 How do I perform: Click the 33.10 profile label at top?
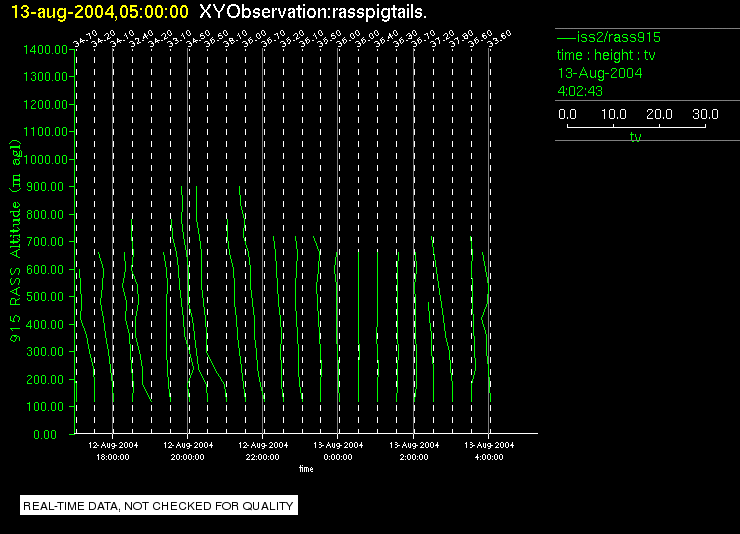180,39
